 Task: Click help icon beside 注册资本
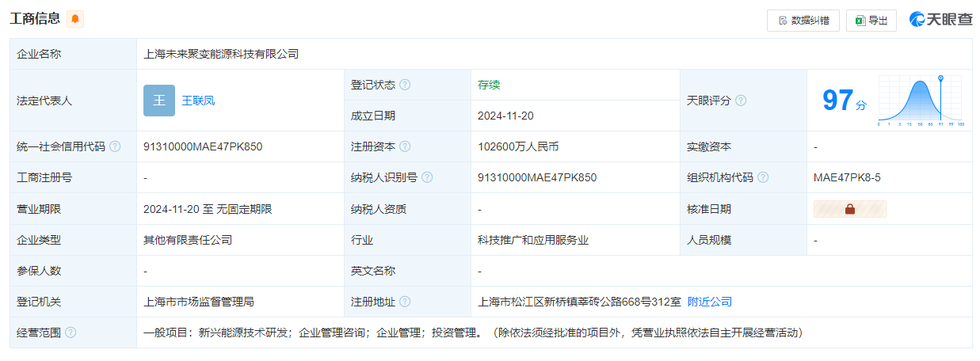[x=405, y=146]
